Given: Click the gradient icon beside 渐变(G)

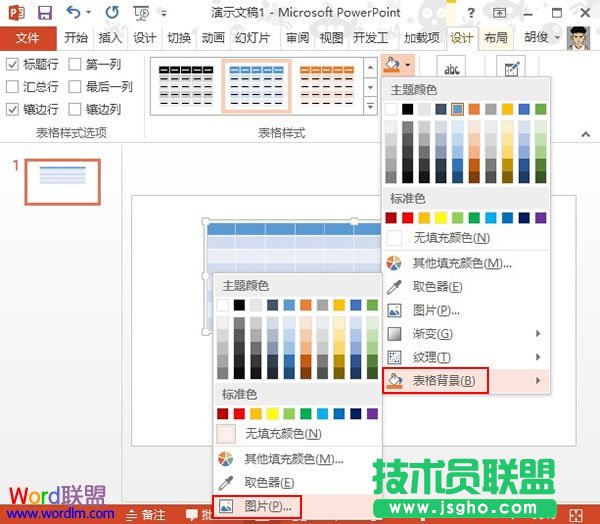Looking at the screenshot, I should click(394, 334).
